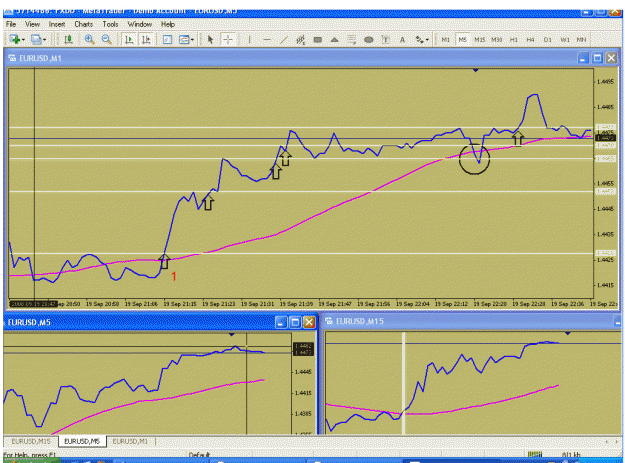Switch to D1 timeframe
The image size is (625, 463).
pos(548,40)
